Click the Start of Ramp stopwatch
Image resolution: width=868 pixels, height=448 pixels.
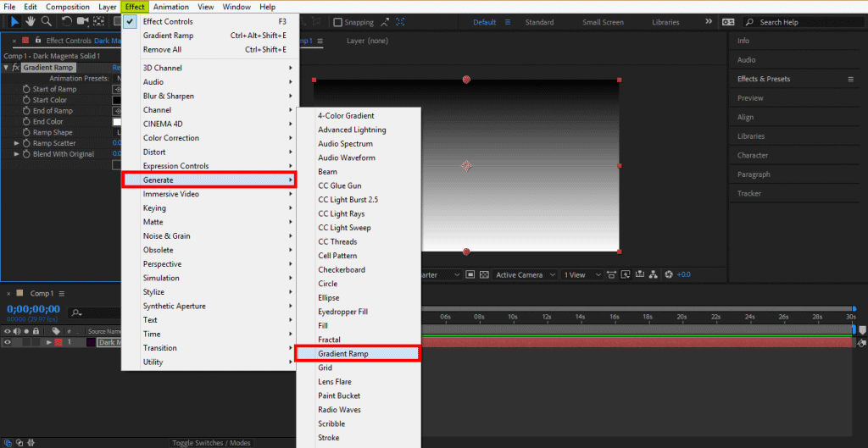pos(26,89)
